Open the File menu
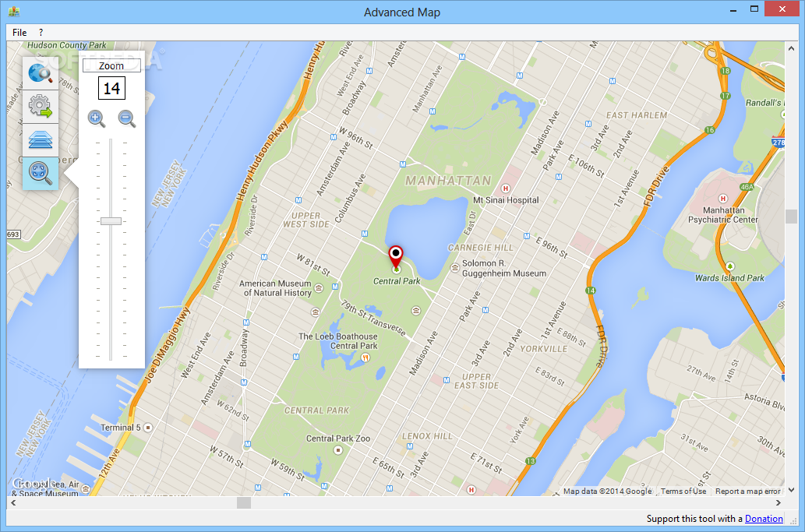This screenshot has width=805, height=532. 19,32
